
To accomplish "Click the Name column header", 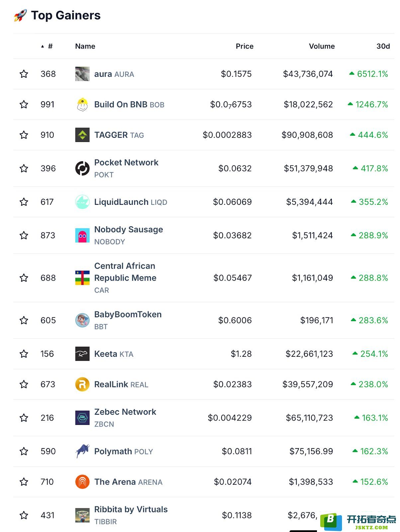I will tap(85, 46).
